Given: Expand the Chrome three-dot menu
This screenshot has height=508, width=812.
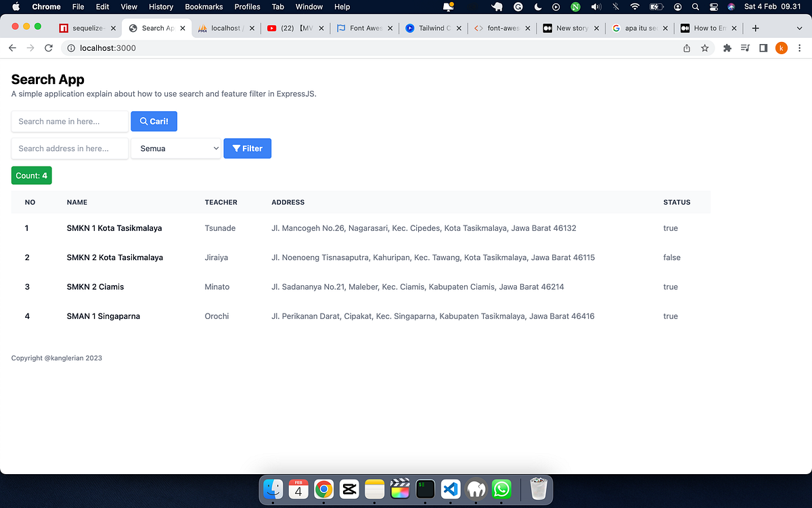Looking at the screenshot, I should [x=800, y=48].
